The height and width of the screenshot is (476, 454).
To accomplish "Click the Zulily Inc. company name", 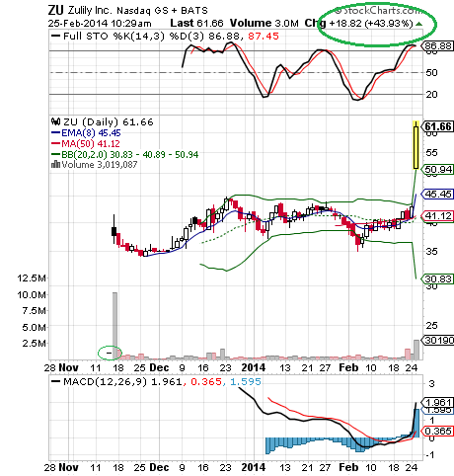I will click(90, 11).
